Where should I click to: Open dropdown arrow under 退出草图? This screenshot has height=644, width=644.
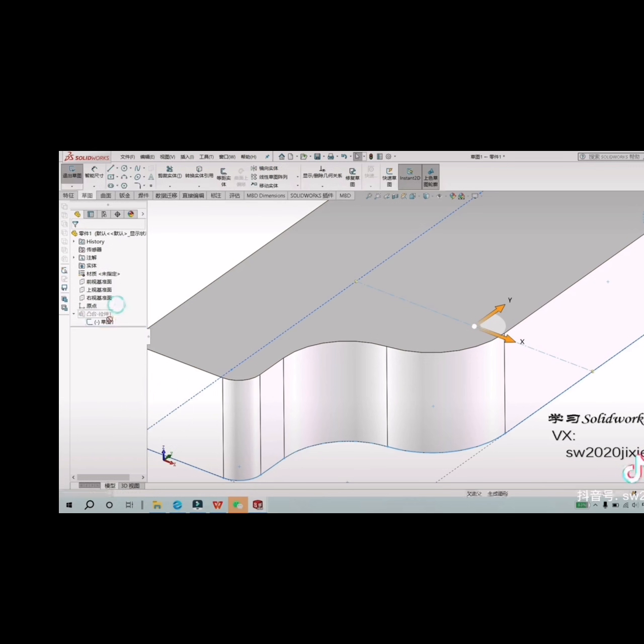click(72, 186)
